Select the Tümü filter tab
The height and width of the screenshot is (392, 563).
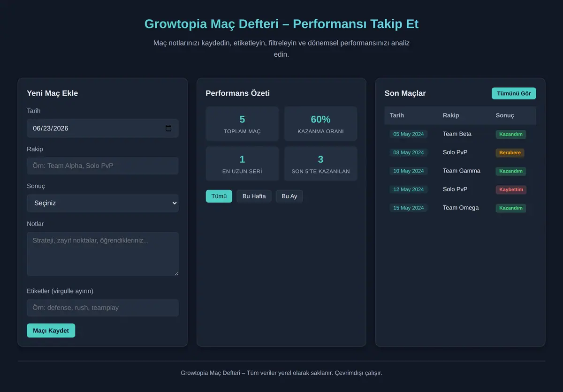(x=219, y=196)
